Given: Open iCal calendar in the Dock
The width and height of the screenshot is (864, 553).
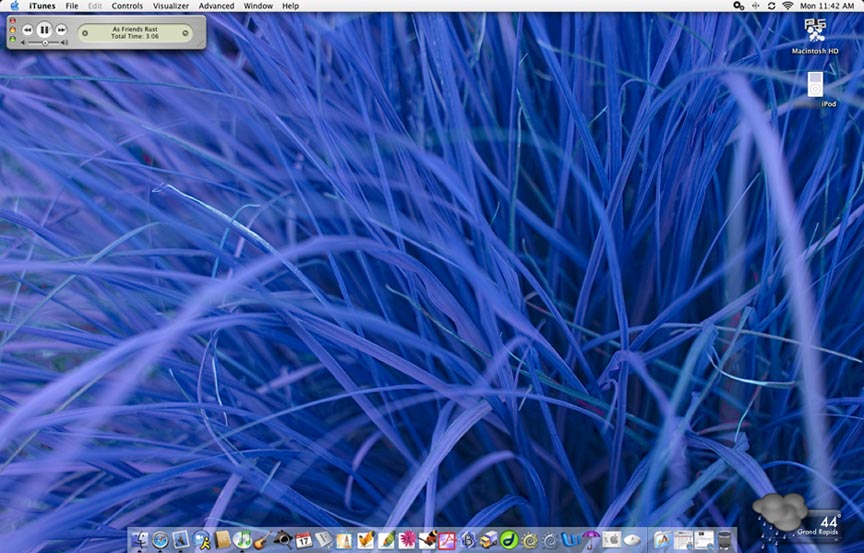Looking at the screenshot, I should (303, 540).
